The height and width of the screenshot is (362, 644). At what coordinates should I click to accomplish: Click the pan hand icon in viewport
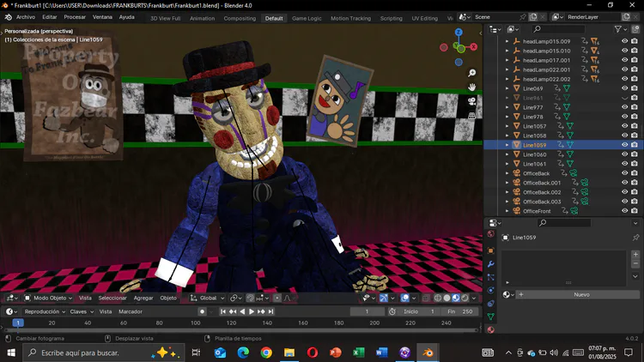472,87
